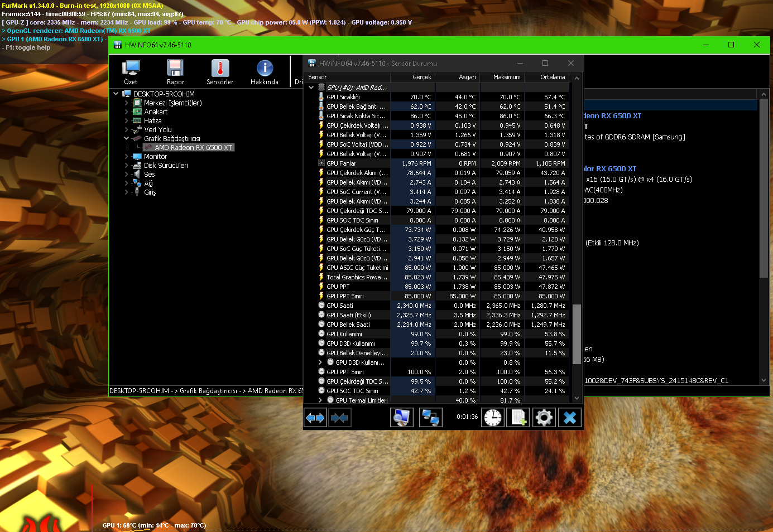Select the GPU PPT Sınırı row showing 85.000 W
Viewport: 773px width, 532px height.
click(x=437, y=296)
